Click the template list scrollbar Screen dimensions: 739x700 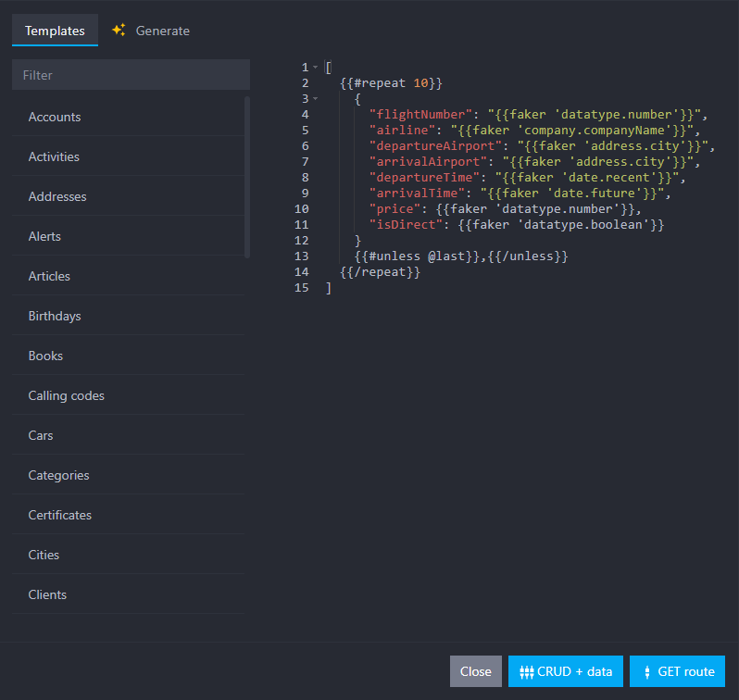(x=247, y=176)
